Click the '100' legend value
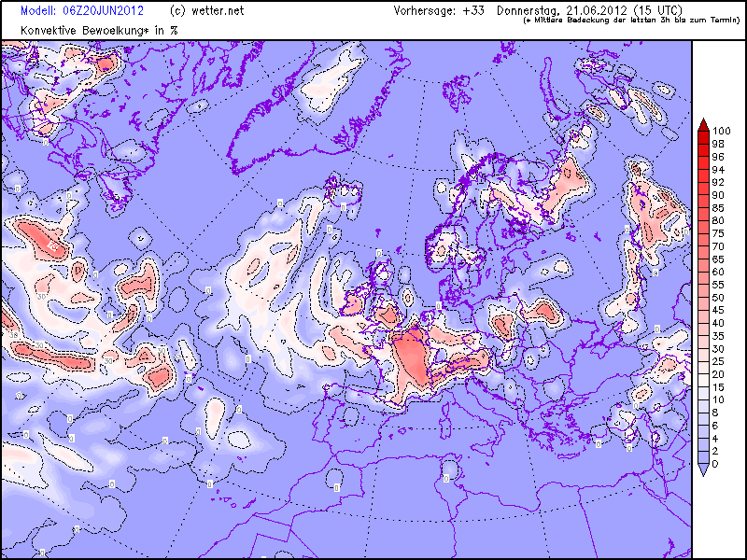The width and height of the screenshot is (747, 560). (x=721, y=131)
